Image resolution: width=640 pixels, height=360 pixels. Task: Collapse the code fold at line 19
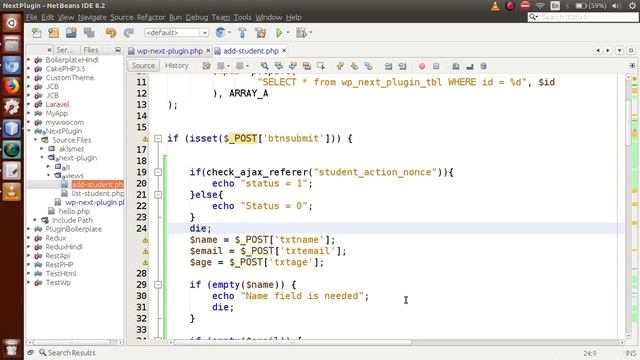coord(158,172)
